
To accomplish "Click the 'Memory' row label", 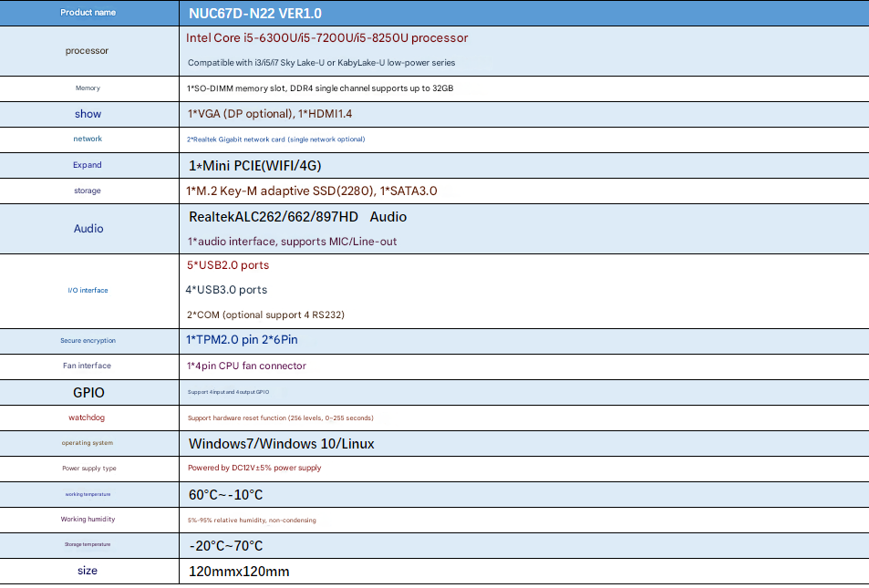I will coord(88,88).
